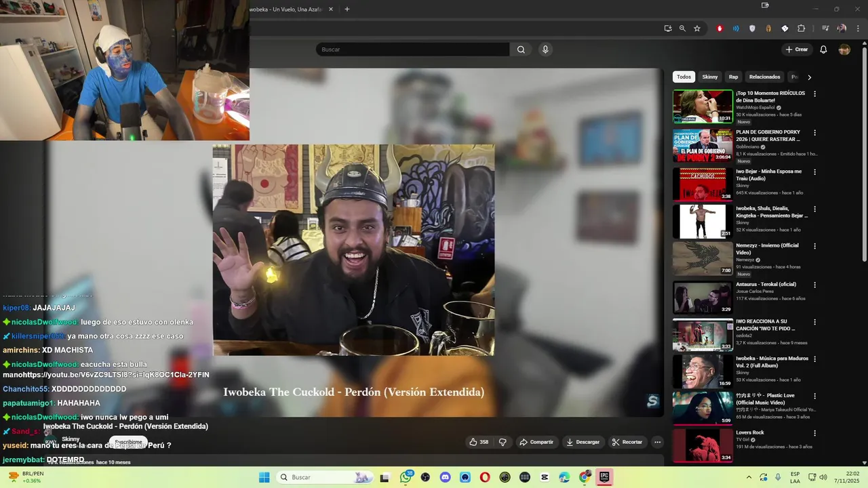868x488 pixels.
Task: Open Chrome profile avatar
Action: [x=842, y=28]
